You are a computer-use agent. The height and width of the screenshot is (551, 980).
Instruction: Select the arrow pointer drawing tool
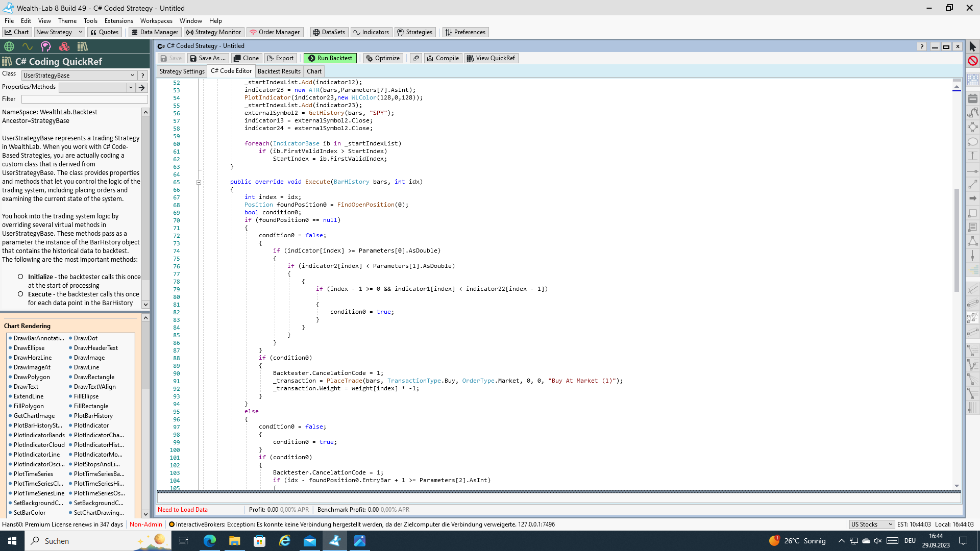pyautogui.click(x=972, y=46)
